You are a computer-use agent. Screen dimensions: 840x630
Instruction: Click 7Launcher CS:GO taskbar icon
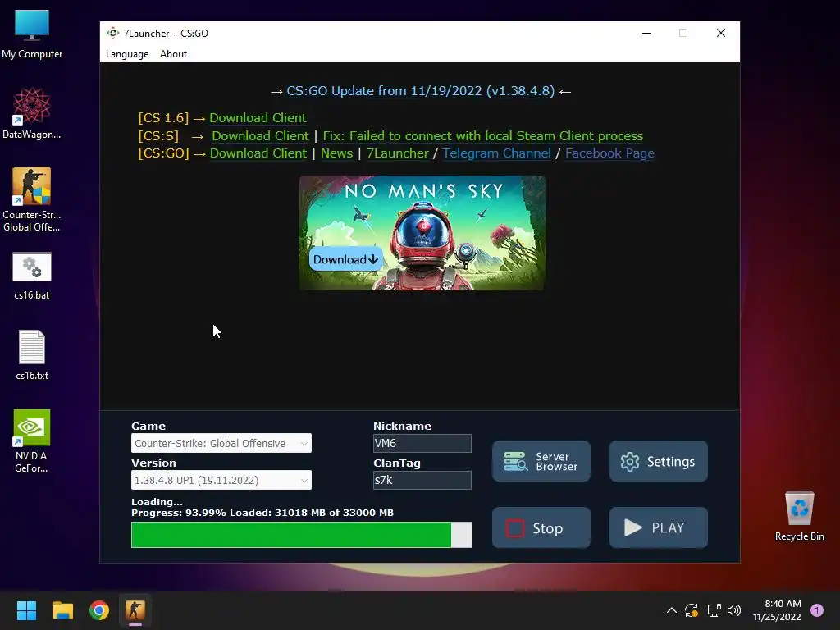[x=135, y=610]
